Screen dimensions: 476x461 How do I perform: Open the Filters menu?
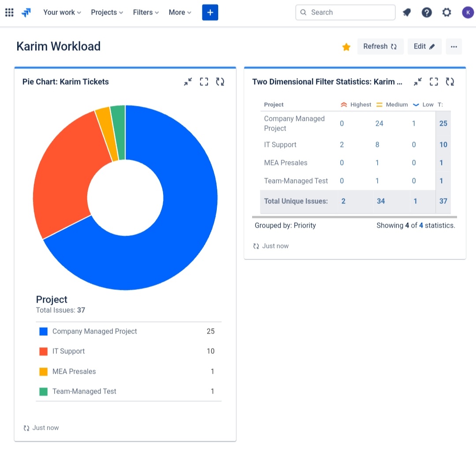pos(145,12)
